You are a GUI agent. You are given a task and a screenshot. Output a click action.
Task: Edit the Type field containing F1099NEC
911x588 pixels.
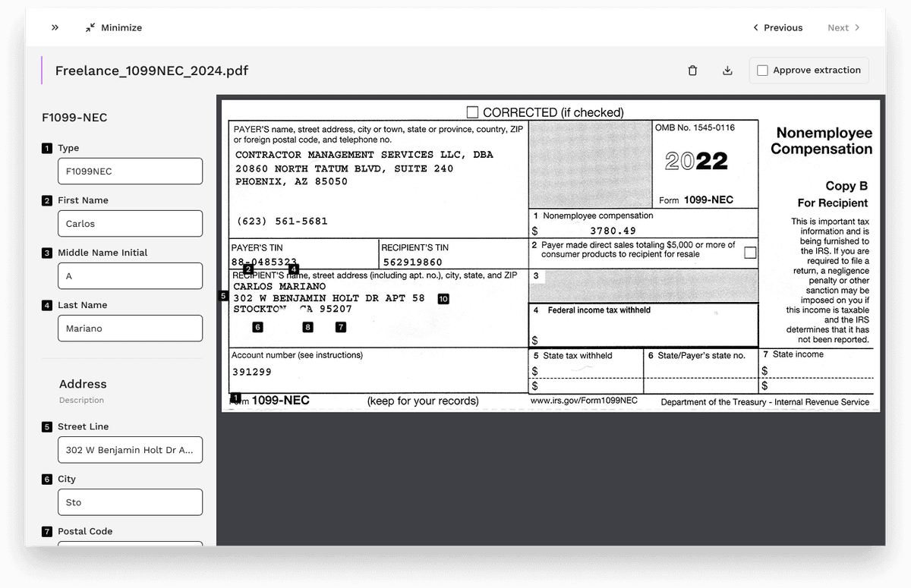click(130, 171)
